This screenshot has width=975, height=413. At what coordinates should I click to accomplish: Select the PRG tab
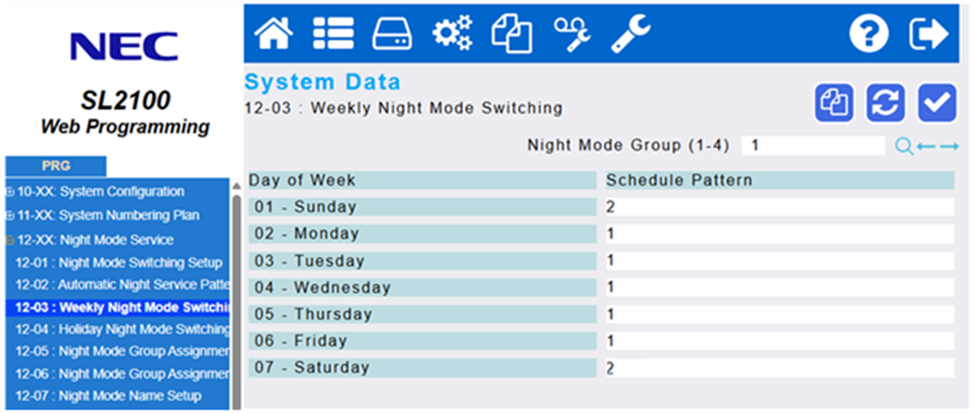click(x=55, y=166)
